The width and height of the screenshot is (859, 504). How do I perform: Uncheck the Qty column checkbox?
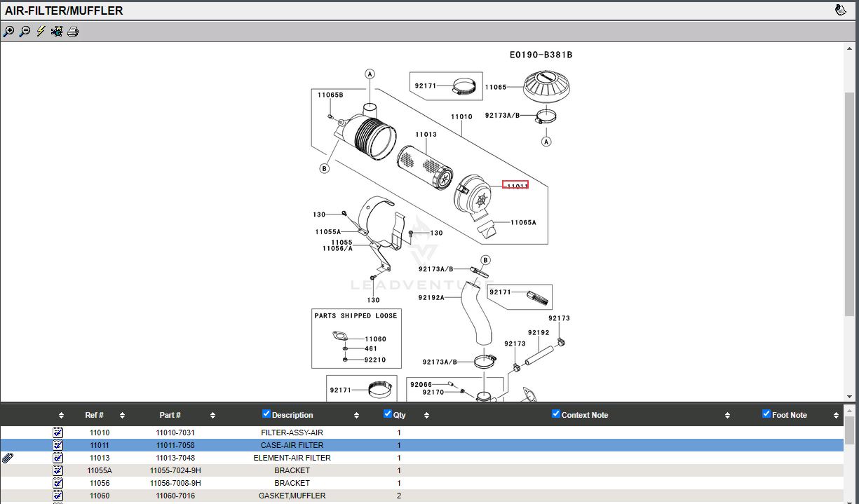tap(388, 414)
